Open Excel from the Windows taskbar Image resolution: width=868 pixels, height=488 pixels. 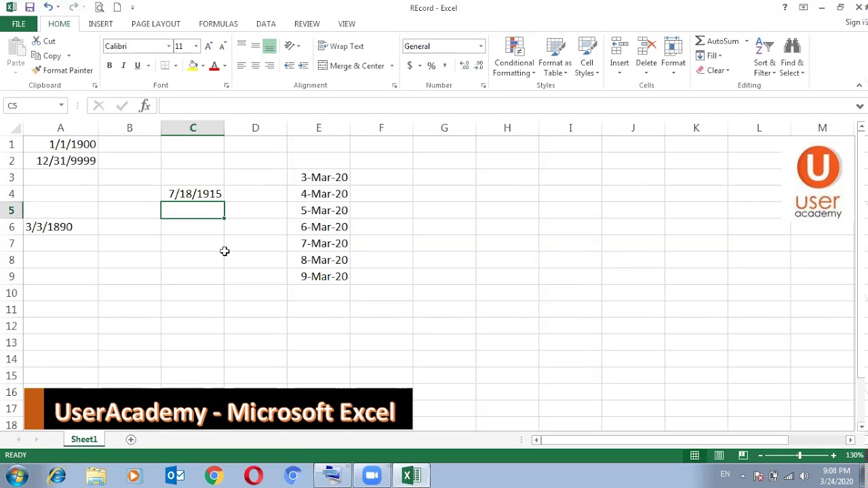[x=412, y=476]
